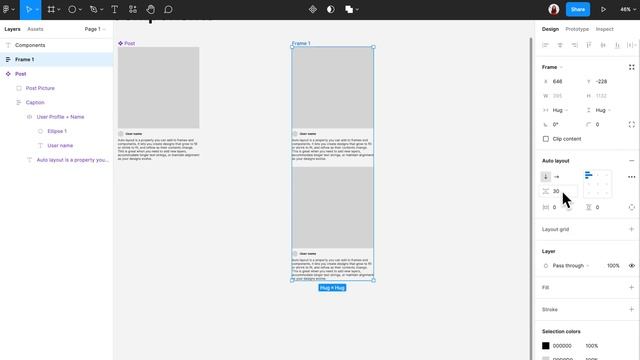Screen dimensions: 640x360
Task: Open boolean groups dropdown arrow
Action: [357, 10]
